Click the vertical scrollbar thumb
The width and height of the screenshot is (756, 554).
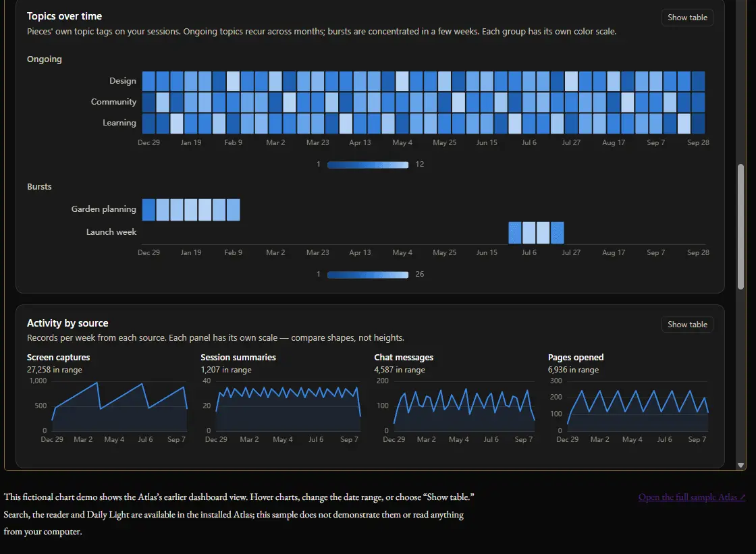click(740, 227)
